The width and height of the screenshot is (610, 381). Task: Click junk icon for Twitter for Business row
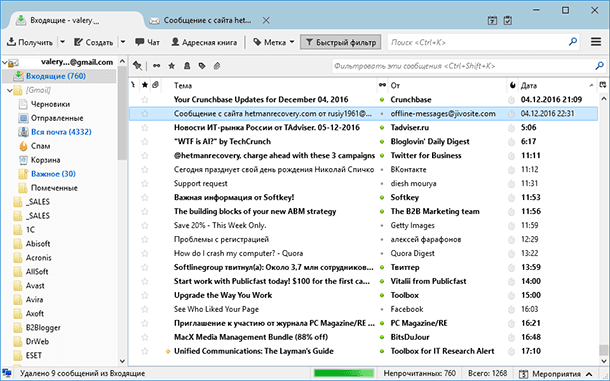[x=511, y=156]
